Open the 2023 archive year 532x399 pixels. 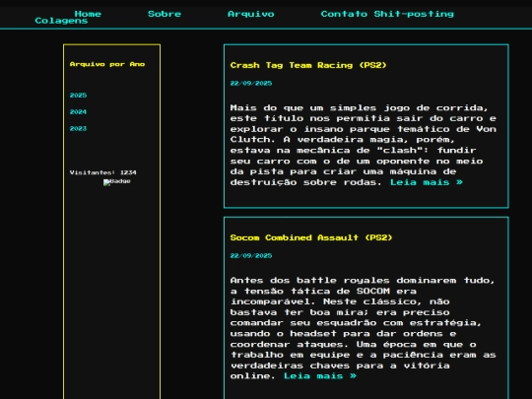78,129
